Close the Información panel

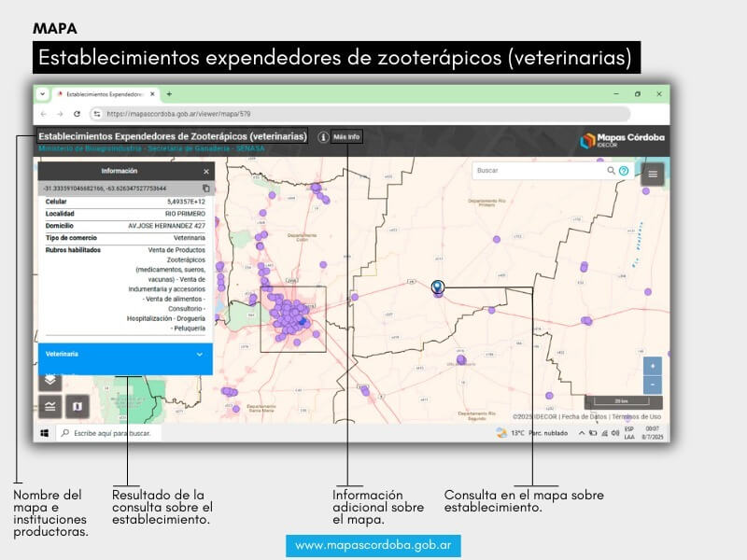(206, 172)
